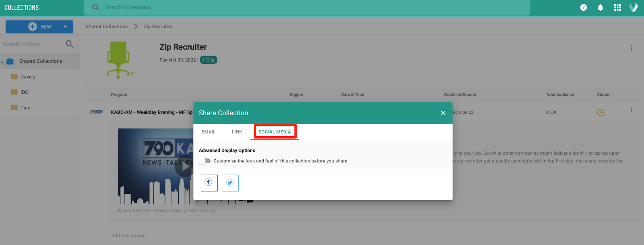644x245 pixels.
Task: Click the Watchlist/Search column header
Action: click(x=460, y=95)
